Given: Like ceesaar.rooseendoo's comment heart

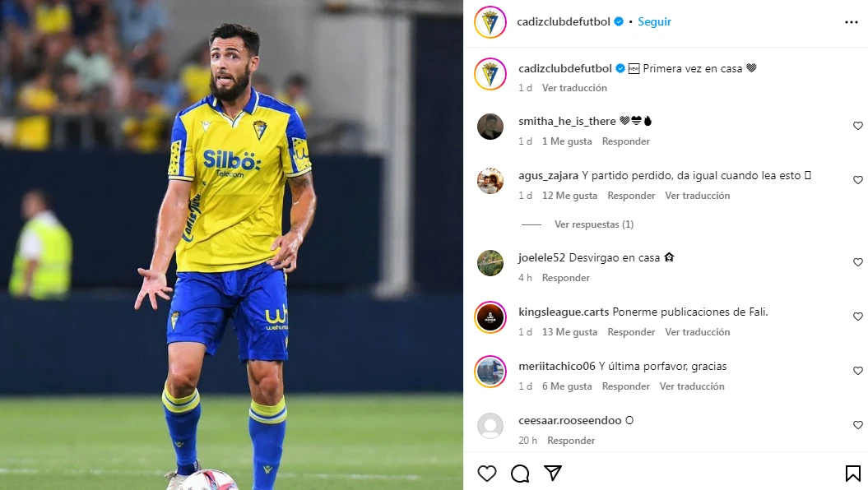Looking at the screenshot, I should (x=858, y=425).
